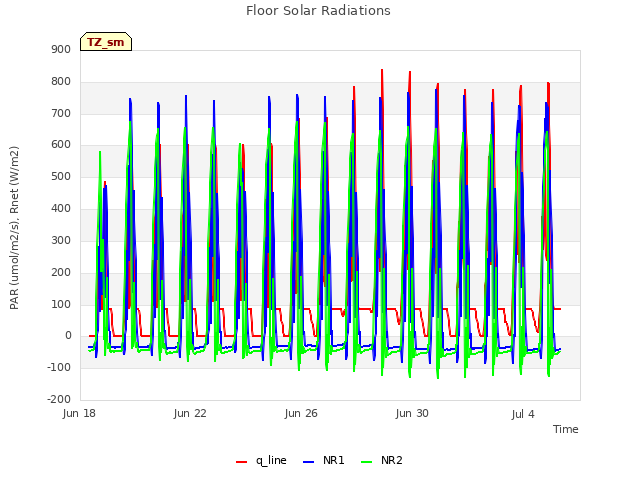Click the green NR2 legend swatch
640x480 pixels.
coord(367,462)
